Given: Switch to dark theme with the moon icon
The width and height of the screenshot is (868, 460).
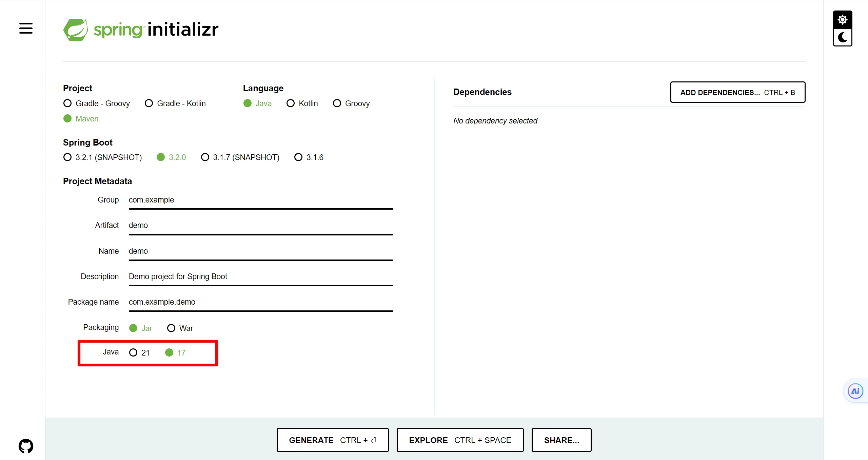Looking at the screenshot, I should [x=842, y=37].
